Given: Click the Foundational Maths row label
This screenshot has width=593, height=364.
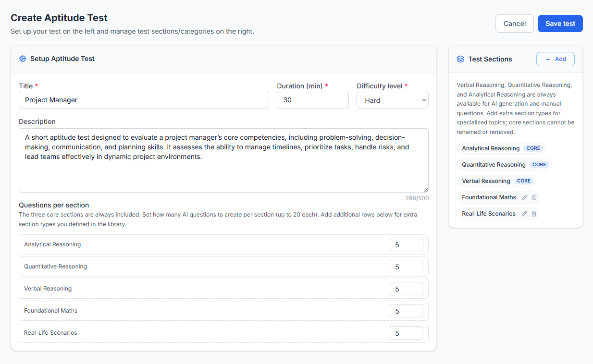Looking at the screenshot, I should tap(50, 311).
